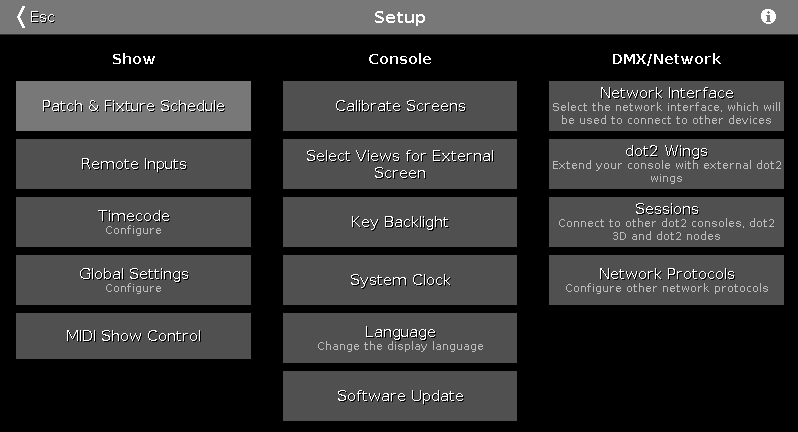This screenshot has width=798, height=432.
Task: Open Remote Inputs settings
Action: click(x=133, y=164)
